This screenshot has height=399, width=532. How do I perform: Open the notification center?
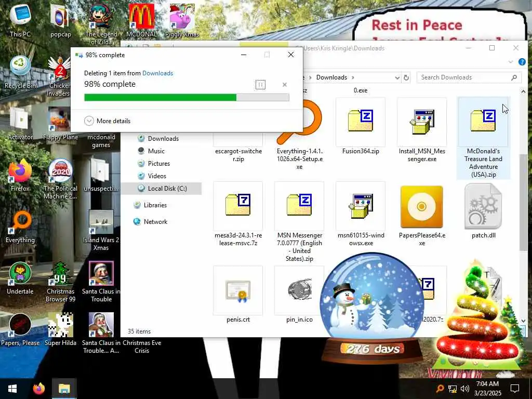515,389
